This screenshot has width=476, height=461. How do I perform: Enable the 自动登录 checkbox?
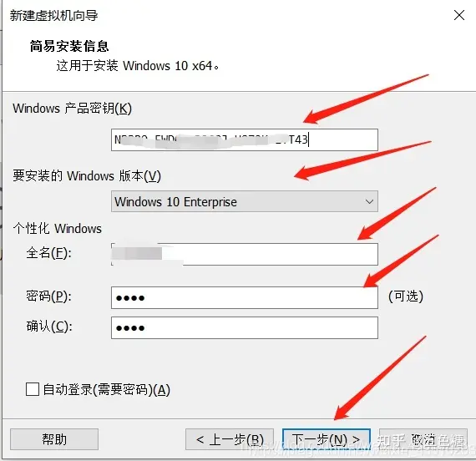33,389
